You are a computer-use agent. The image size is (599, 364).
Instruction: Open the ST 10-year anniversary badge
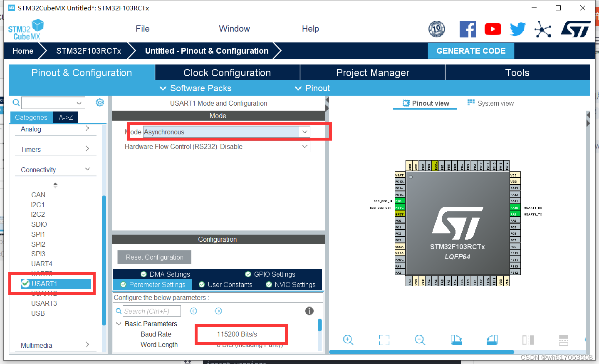[436, 29]
